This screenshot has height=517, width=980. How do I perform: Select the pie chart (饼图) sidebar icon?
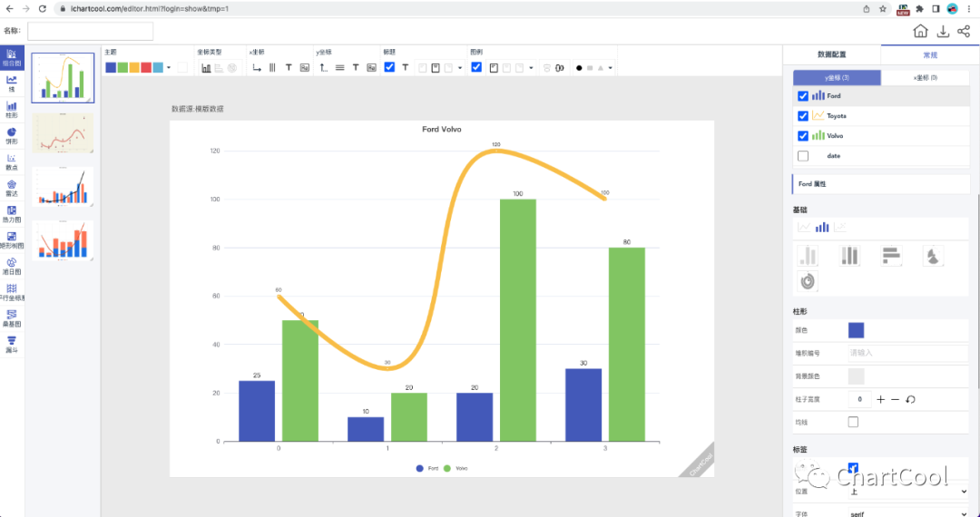pos(12,136)
